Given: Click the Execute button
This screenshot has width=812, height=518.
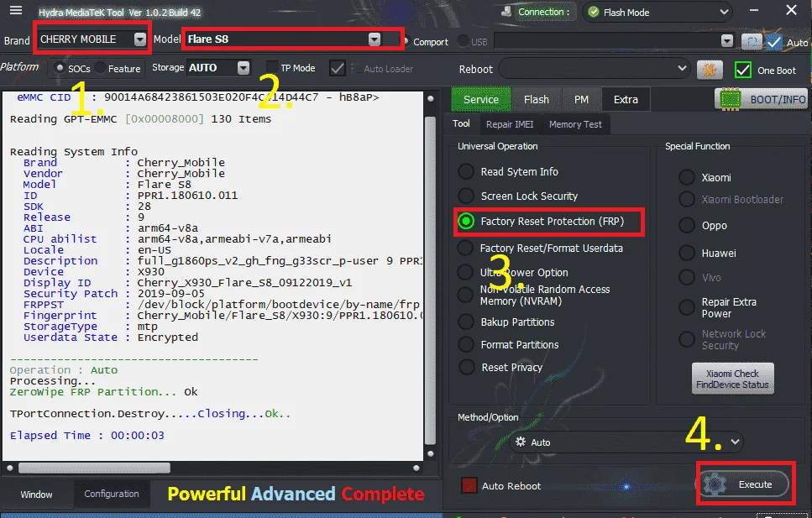Looking at the screenshot, I should pyautogui.click(x=744, y=484).
